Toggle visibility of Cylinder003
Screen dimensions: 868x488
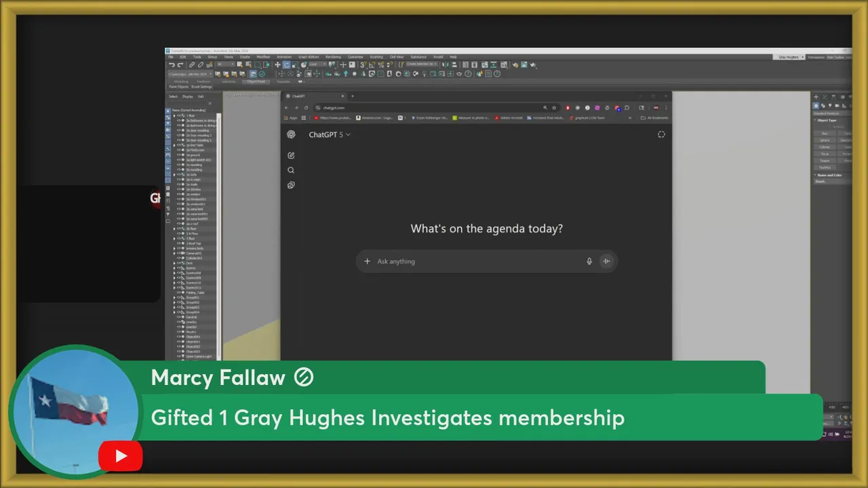point(178,258)
